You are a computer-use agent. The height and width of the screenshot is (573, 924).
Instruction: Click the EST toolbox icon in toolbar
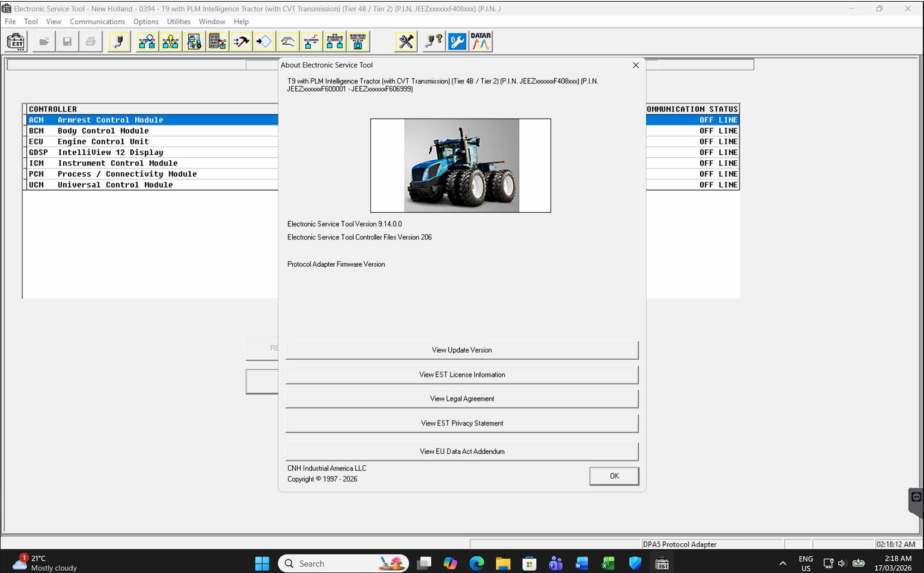click(x=16, y=42)
